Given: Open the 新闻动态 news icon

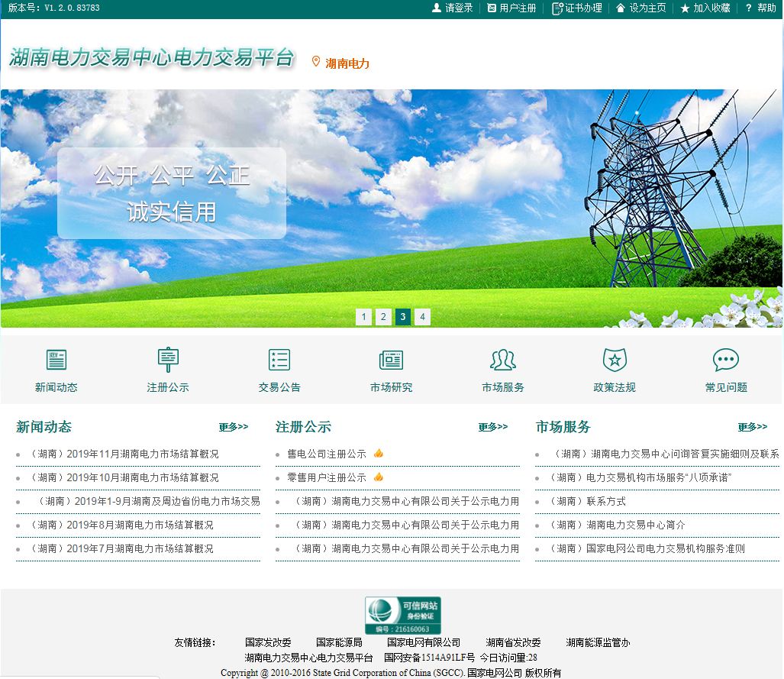Looking at the screenshot, I should [56, 360].
